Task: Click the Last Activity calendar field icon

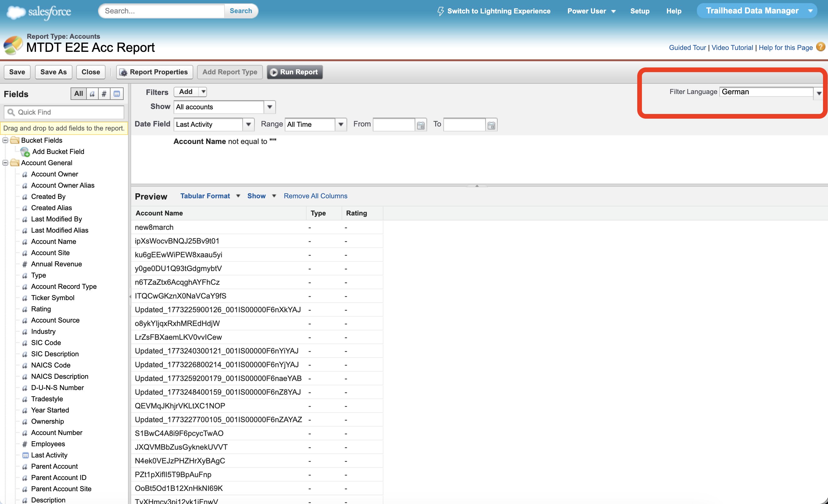Action: pos(25,455)
